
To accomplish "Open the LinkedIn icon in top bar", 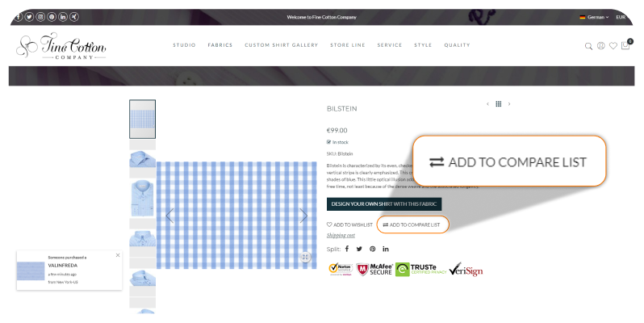I will (63, 17).
